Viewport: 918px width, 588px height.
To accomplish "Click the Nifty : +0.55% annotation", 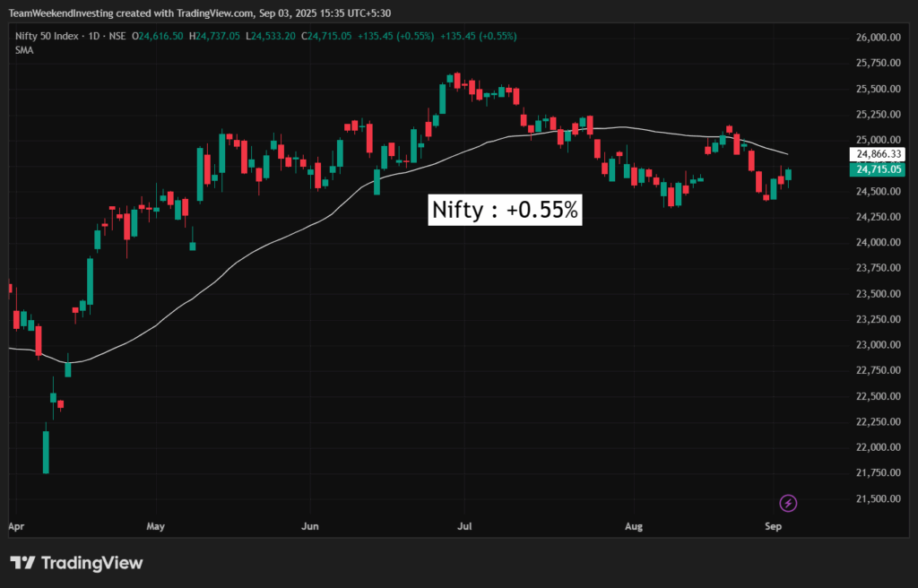I will click(505, 210).
